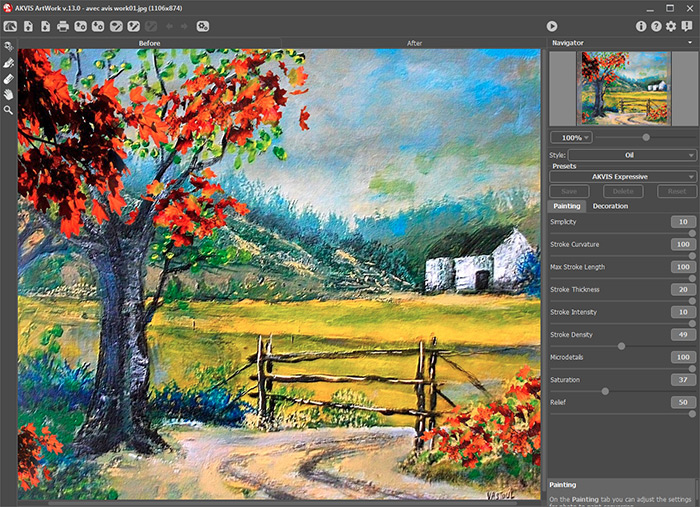This screenshot has width=700, height=507.
Task: Print the image with the printer icon
Action: coord(63,26)
